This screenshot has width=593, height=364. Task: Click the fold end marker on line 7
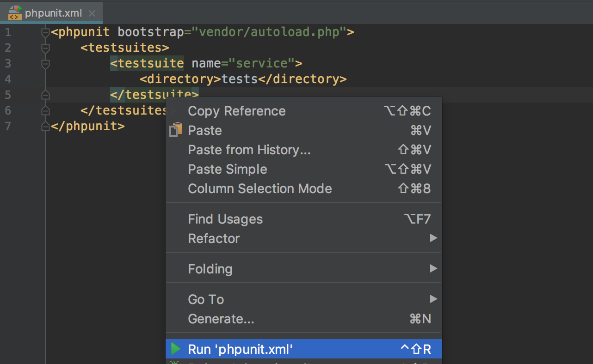click(45, 126)
